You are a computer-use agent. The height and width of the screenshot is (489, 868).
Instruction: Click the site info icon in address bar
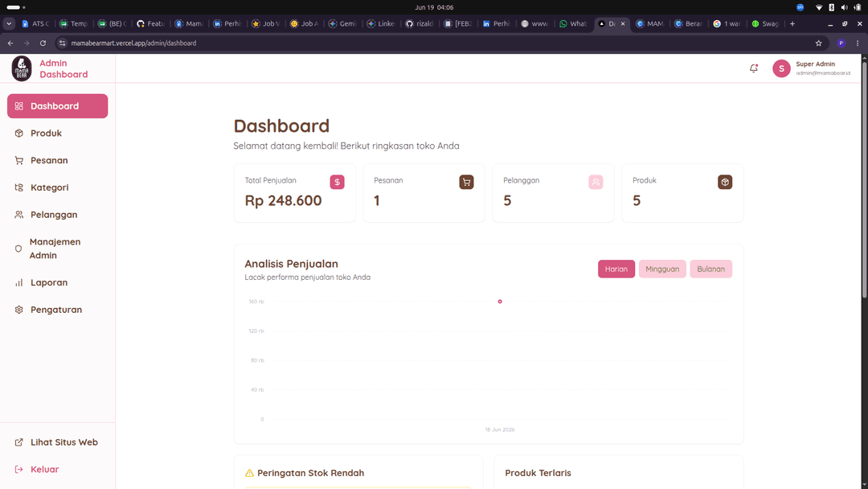coord(63,43)
